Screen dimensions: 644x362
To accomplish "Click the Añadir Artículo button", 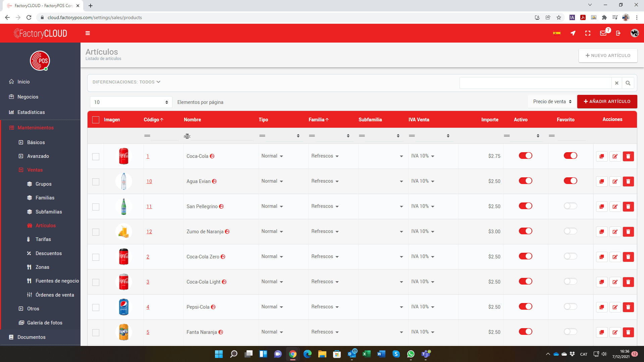I will tap(607, 102).
